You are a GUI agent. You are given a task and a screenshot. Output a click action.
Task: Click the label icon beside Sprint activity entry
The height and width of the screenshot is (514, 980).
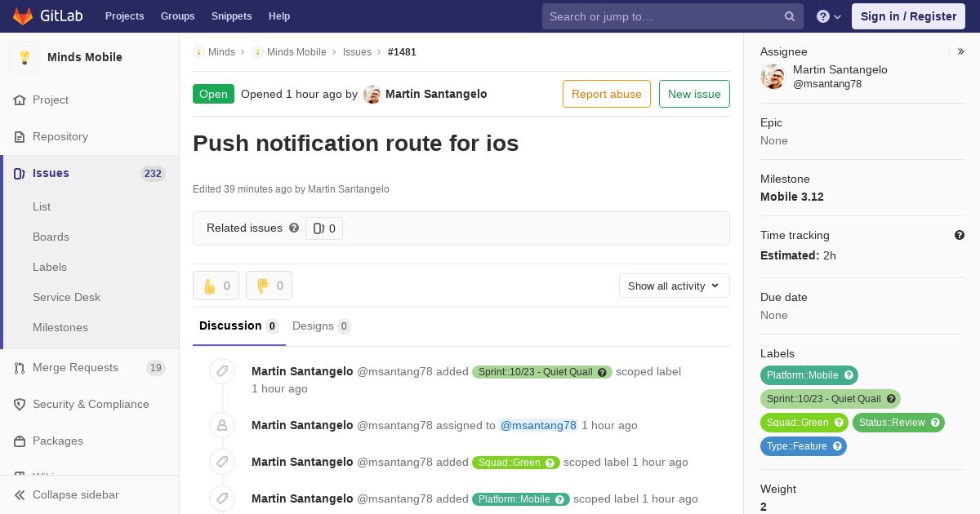pyautogui.click(x=222, y=371)
